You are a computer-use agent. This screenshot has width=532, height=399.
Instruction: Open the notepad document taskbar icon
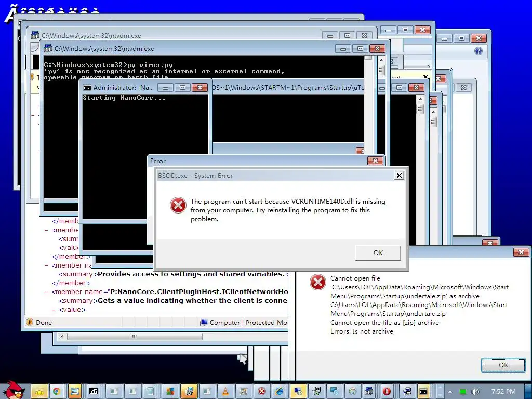(150, 391)
